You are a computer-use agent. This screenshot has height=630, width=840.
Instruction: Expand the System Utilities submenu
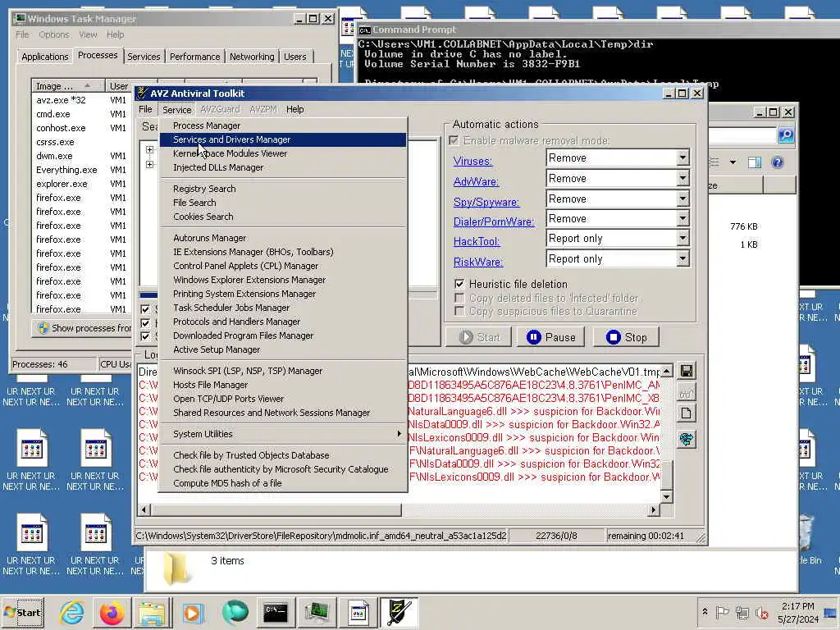pos(283,434)
